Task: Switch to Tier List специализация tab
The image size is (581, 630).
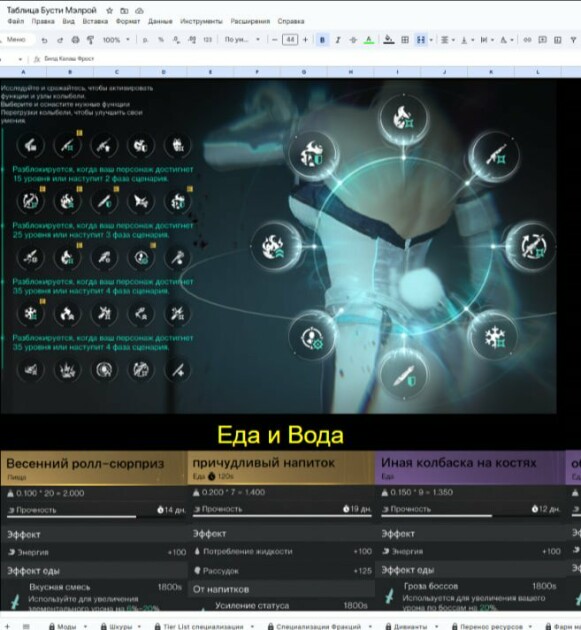Action: 204,626
